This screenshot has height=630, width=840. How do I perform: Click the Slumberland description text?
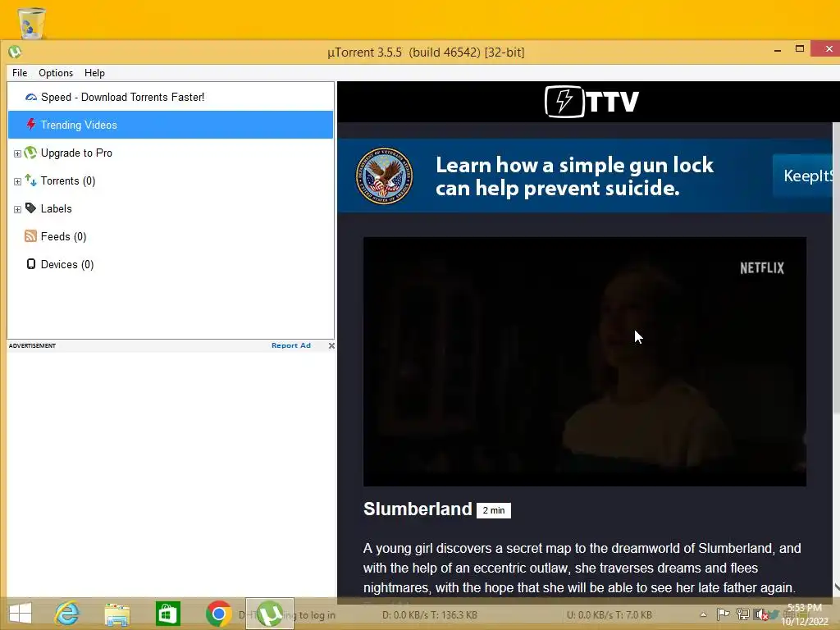pyautogui.click(x=582, y=568)
